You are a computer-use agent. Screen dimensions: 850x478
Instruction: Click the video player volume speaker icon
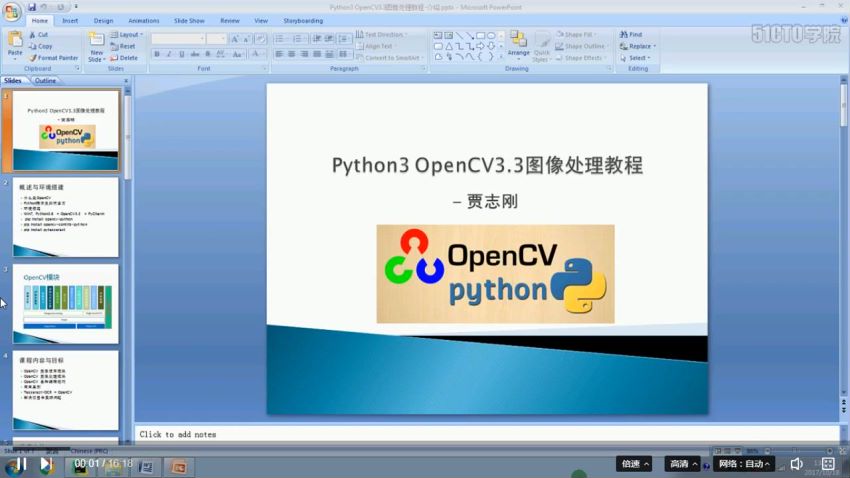[x=796, y=464]
